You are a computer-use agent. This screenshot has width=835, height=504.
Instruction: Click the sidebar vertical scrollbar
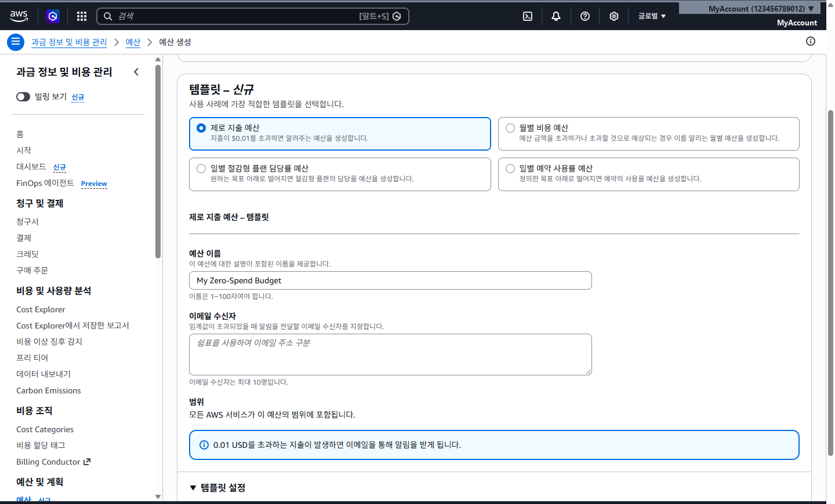coord(158,161)
